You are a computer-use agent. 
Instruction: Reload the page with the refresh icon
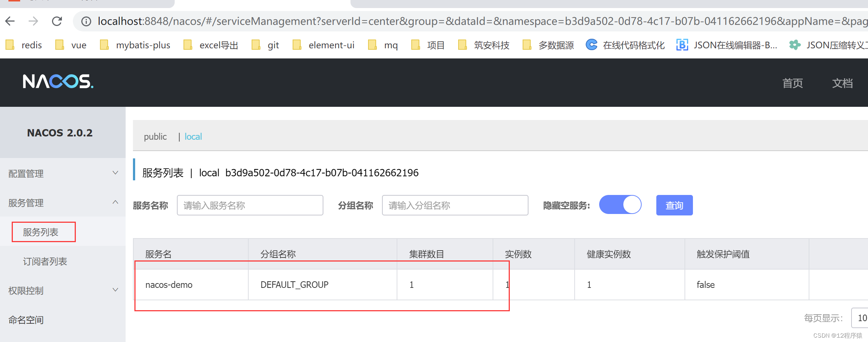tap(57, 21)
